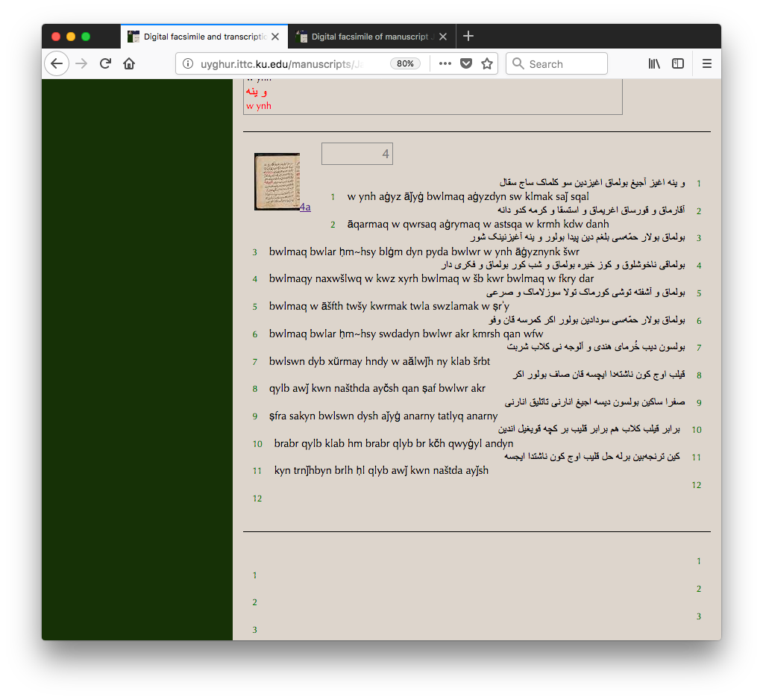Close the 'Digital facsimile of manuscript' tab
The height and width of the screenshot is (700, 763).
[x=443, y=37]
